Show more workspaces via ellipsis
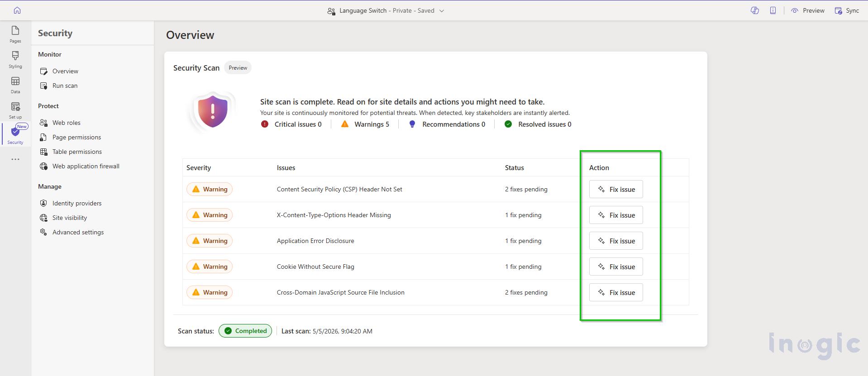 tap(15, 159)
